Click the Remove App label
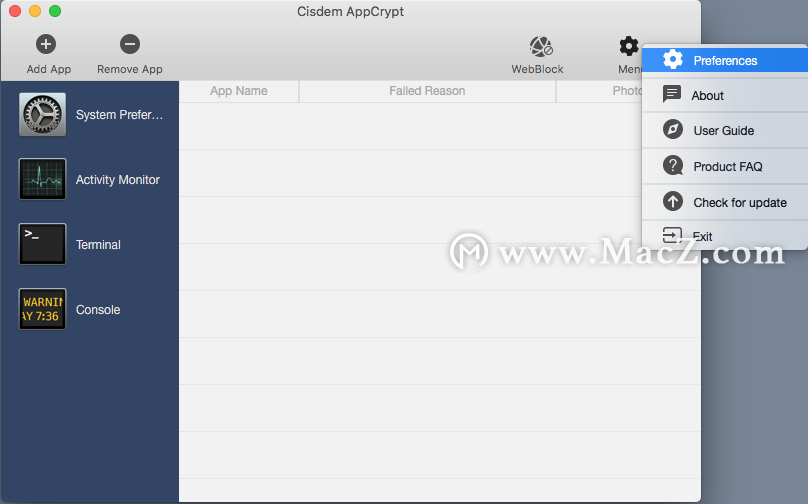This screenshot has height=504, width=808. pyautogui.click(x=130, y=69)
